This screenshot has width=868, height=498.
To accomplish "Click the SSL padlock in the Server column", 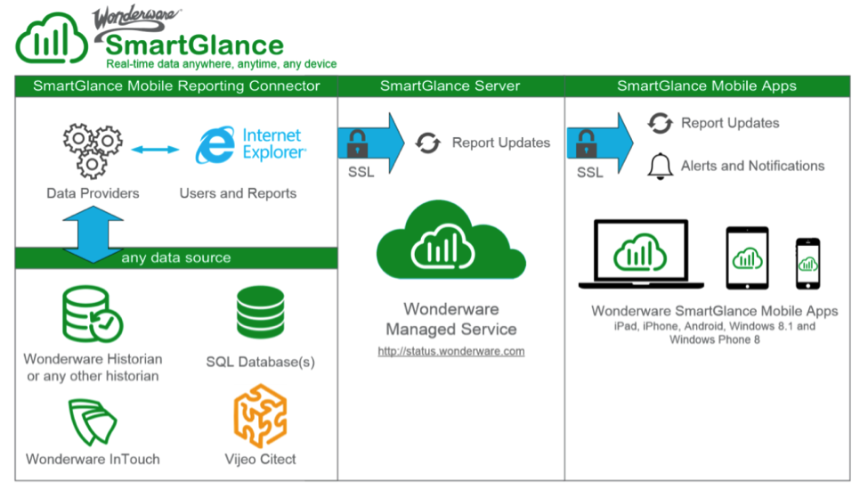I will point(358,143).
